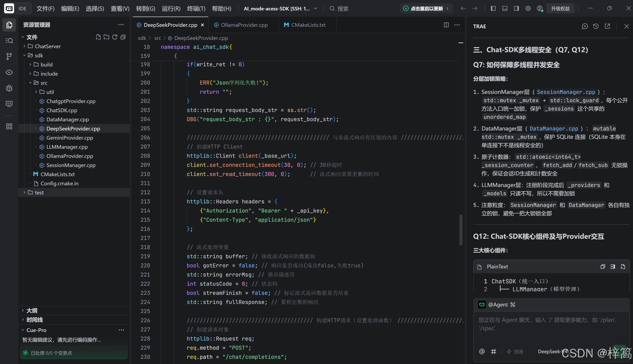Open the Run and Debug bug icon
This screenshot has width=633, height=364.
[x=9, y=88]
